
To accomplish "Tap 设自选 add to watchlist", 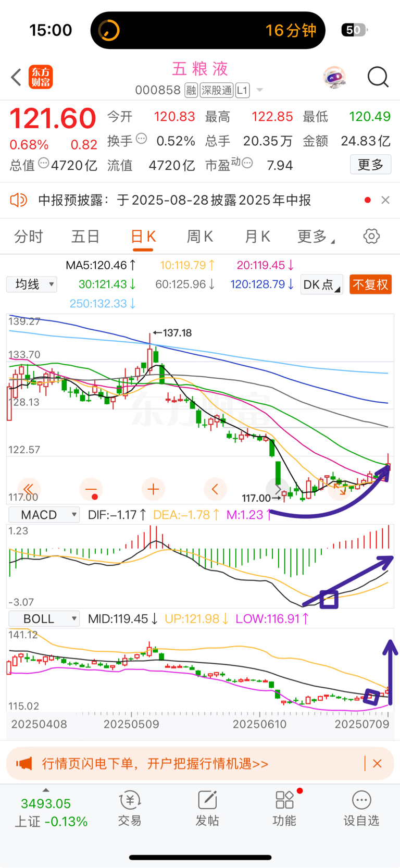I will [x=361, y=808].
